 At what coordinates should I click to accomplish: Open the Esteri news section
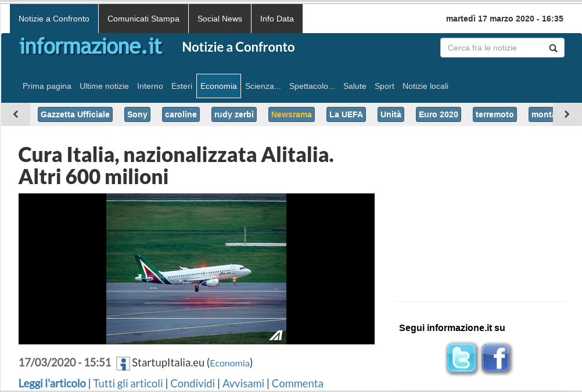click(x=181, y=86)
